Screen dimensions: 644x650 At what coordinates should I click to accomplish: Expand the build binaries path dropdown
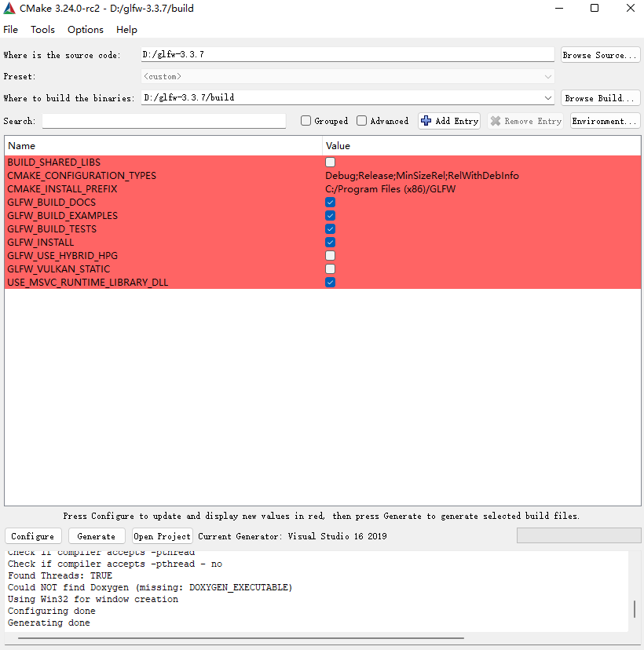tap(548, 98)
